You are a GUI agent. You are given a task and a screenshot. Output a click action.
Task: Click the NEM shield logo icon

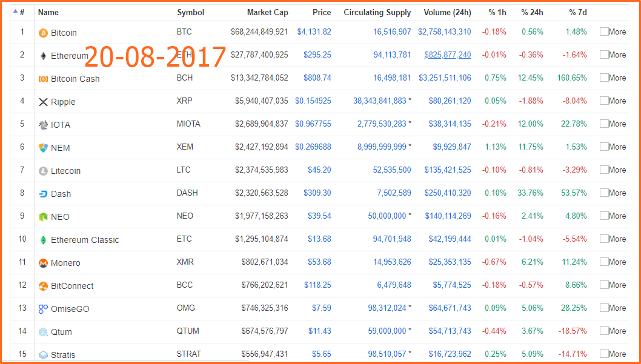pyautogui.click(x=43, y=148)
